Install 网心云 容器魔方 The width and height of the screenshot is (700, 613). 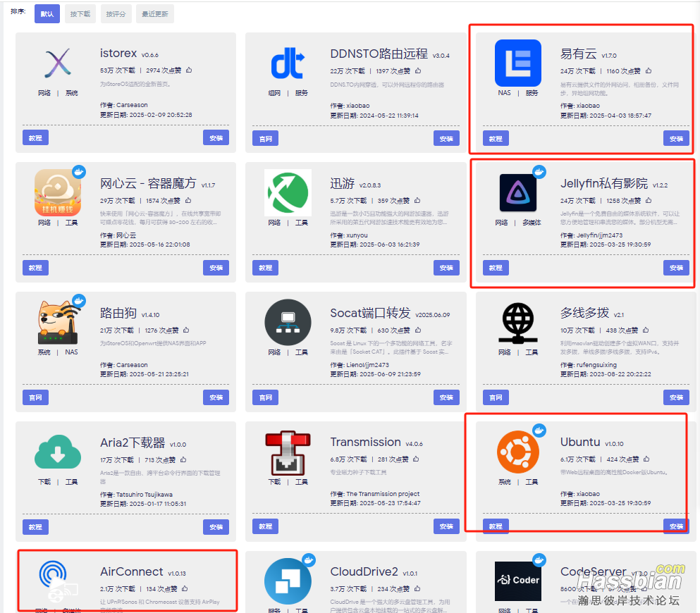[216, 268]
